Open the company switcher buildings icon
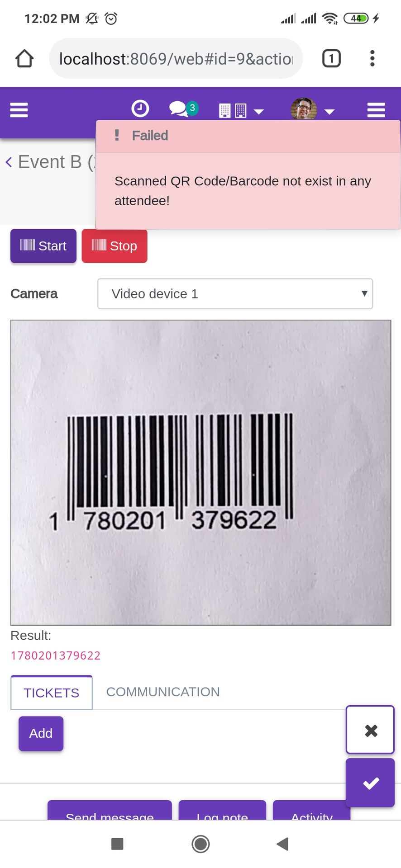Image resolution: width=401 pixels, height=868 pixels. click(241, 110)
